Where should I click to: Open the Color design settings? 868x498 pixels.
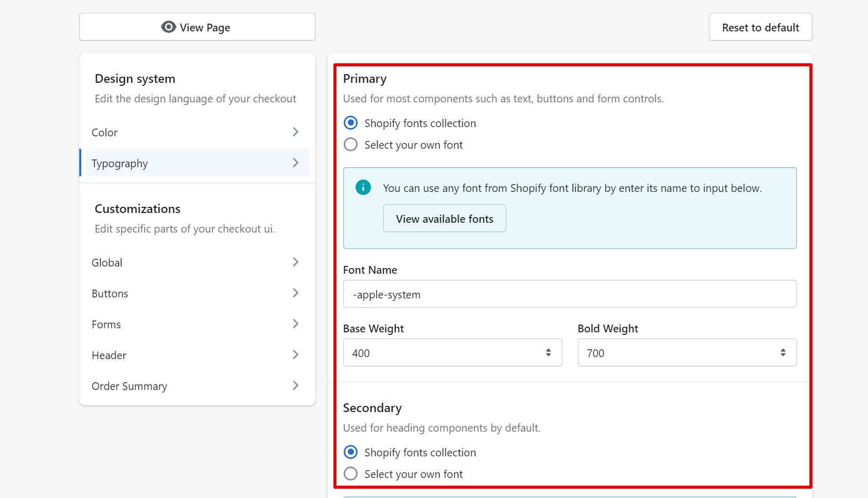click(197, 132)
